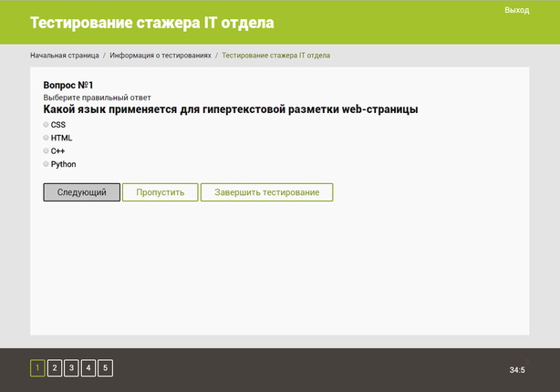Click the 34:5 timer readout
The image size is (560, 392).
pyautogui.click(x=517, y=370)
